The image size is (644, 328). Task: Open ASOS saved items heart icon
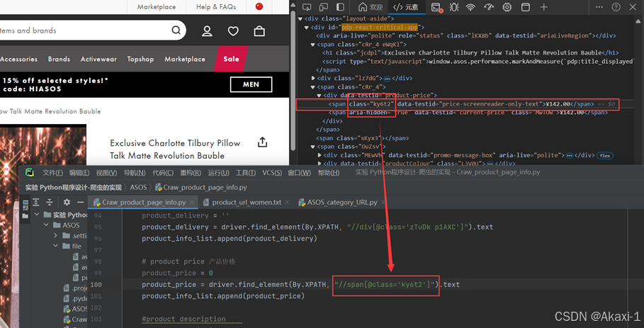click(233, 30)
